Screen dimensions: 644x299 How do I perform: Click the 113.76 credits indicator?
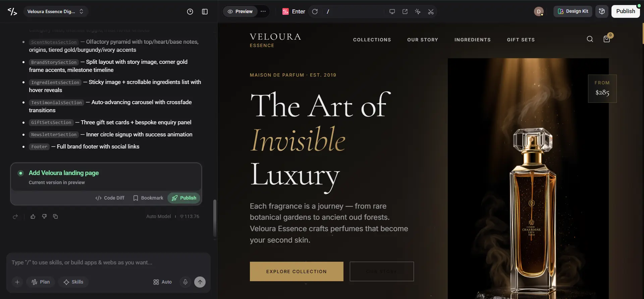[190, 216]
